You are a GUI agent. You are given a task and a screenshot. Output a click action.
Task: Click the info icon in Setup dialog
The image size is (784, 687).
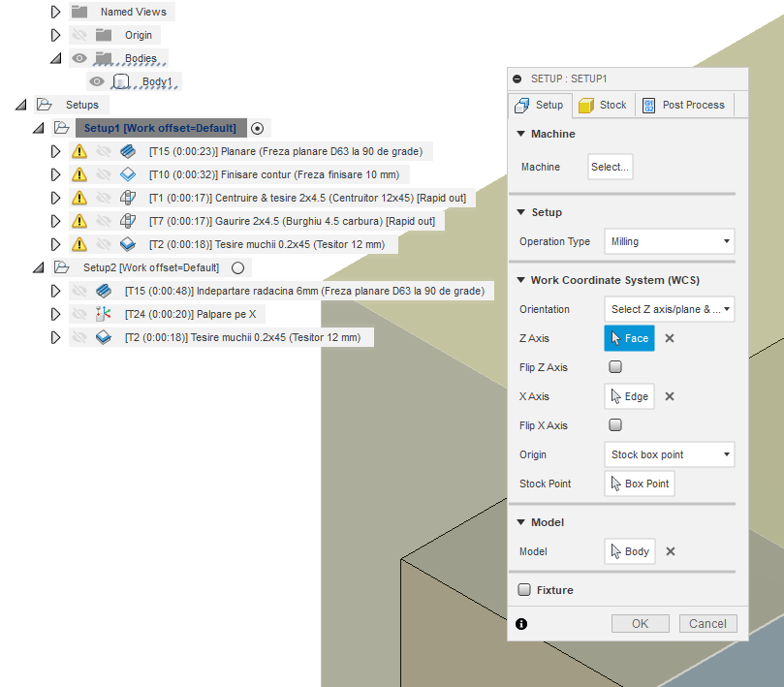521,624
